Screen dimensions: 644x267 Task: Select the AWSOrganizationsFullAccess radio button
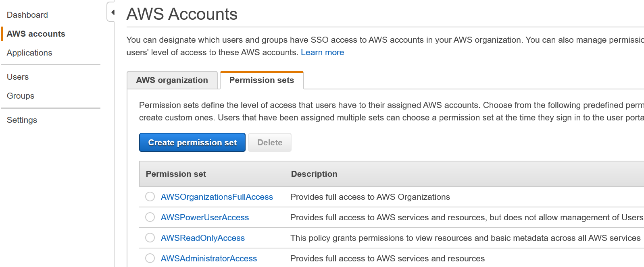(150, 197)
